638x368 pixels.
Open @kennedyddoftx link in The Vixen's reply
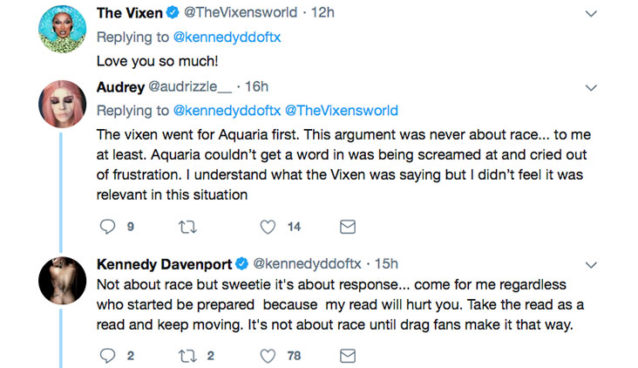tap(227, 37)
